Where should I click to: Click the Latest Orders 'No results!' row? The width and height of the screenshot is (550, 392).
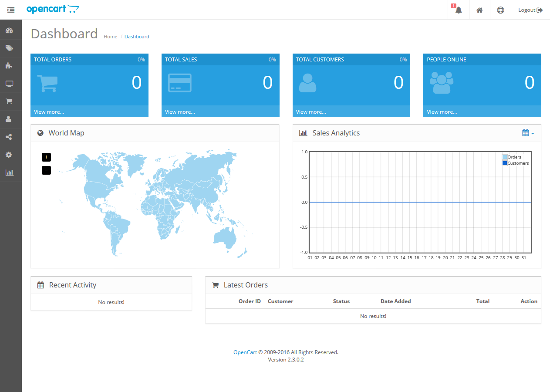pos(373,316)
